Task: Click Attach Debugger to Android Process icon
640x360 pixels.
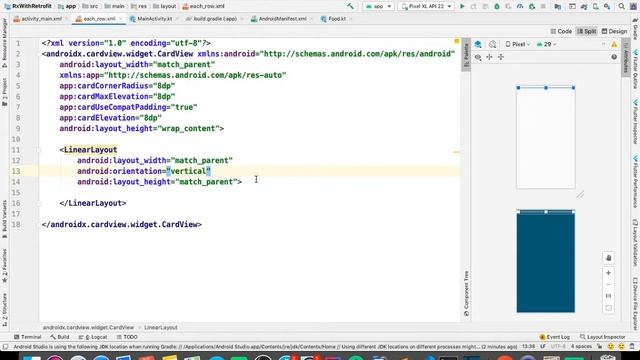Action: pos(531,6)
